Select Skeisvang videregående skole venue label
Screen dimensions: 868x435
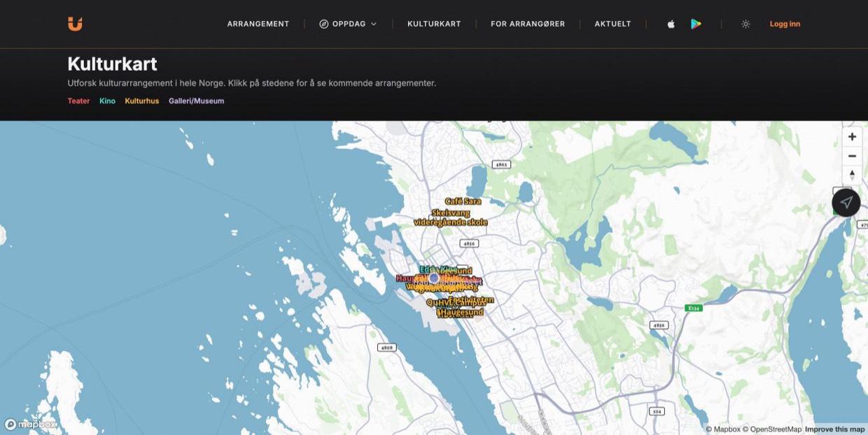pos(451,217)
